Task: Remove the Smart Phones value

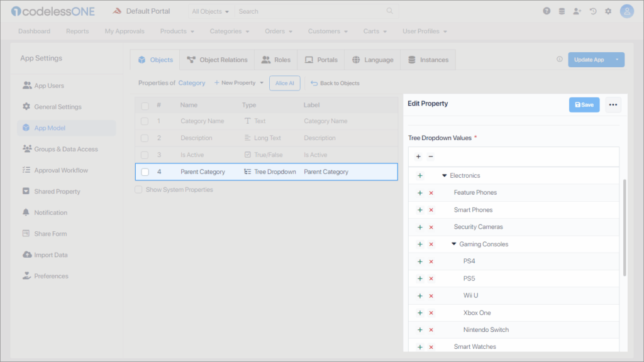Action: [431, 210]
